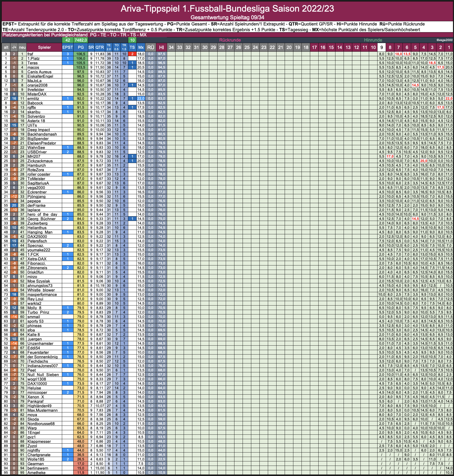Click the 'HI' column header
454x476 pixels.
(x=162, y=47)
